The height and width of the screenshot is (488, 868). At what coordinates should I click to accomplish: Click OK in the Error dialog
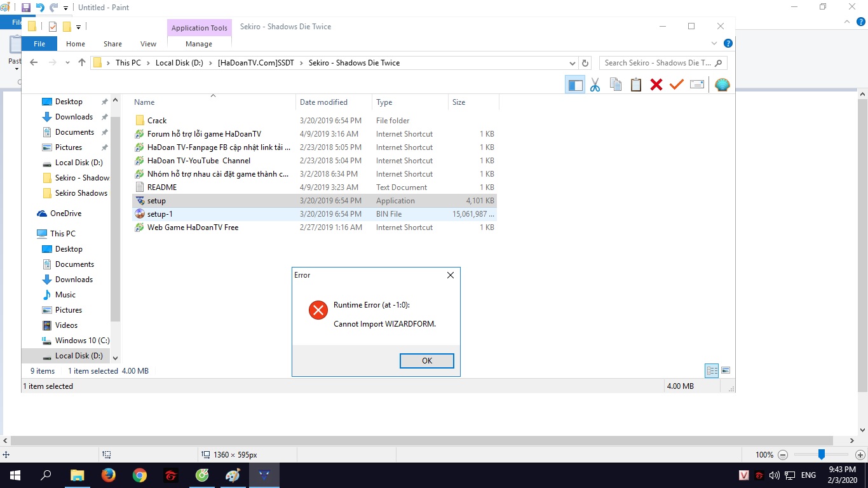[x=427, y=361]
